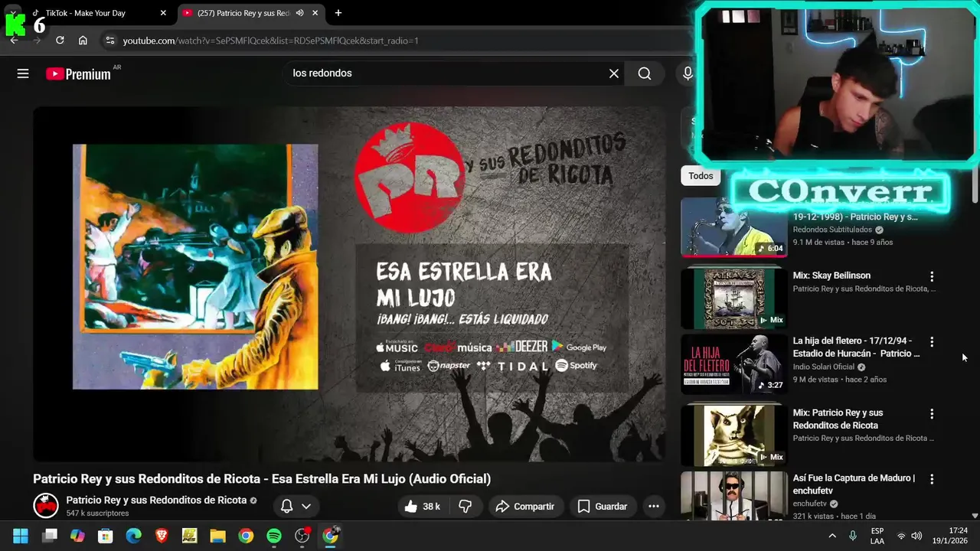Screen dimensions: 980x551
Task: Open 'La hija del fletero' title link
Action: pyautogui.click(x=857, y=347)
